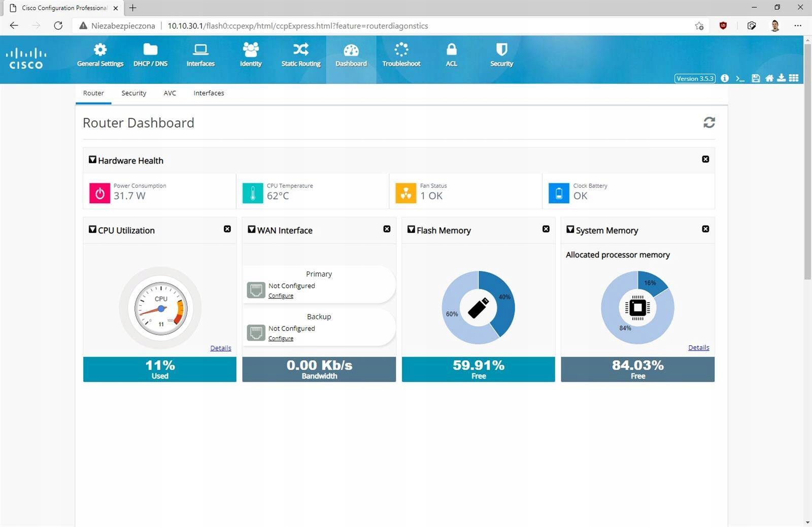This screenshot has width=812, height=527.
Task: Click the browser address bar URL
Action: 297,26
